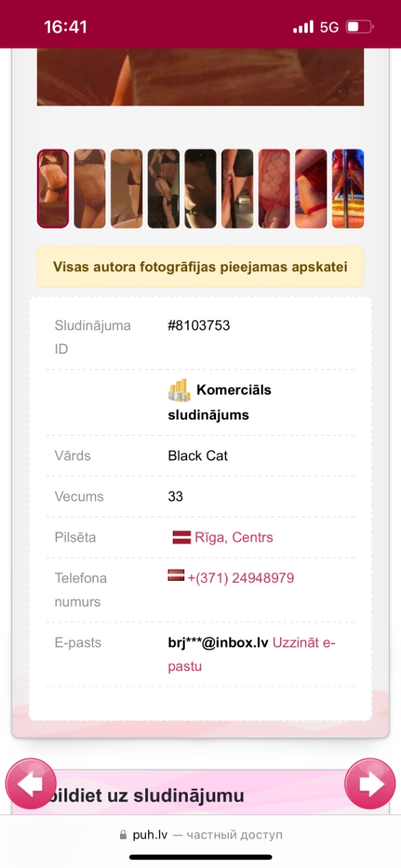Tap the 16:41 clock in status bar
The width and height of the screenshot is (401, 868).
point(66,27)
